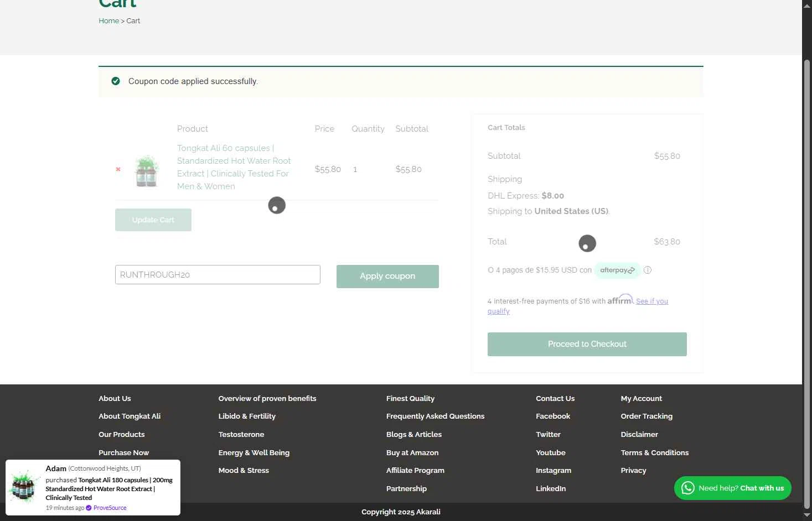Open the Blogs & Articles link

point(414,434)
